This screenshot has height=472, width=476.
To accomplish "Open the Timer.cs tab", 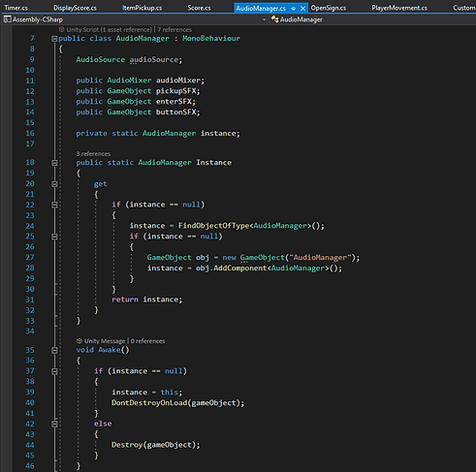I will (x=16, y=8).
